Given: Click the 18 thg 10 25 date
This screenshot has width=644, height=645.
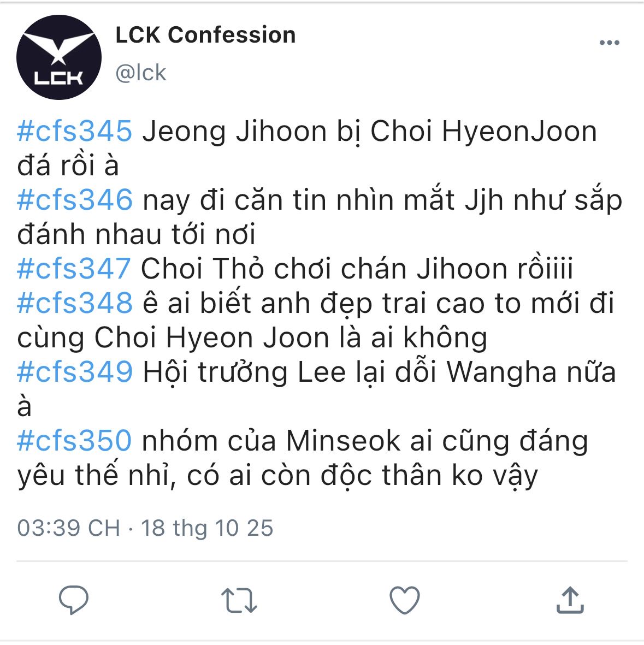Looking at the screenshot, I should (207, 528).
